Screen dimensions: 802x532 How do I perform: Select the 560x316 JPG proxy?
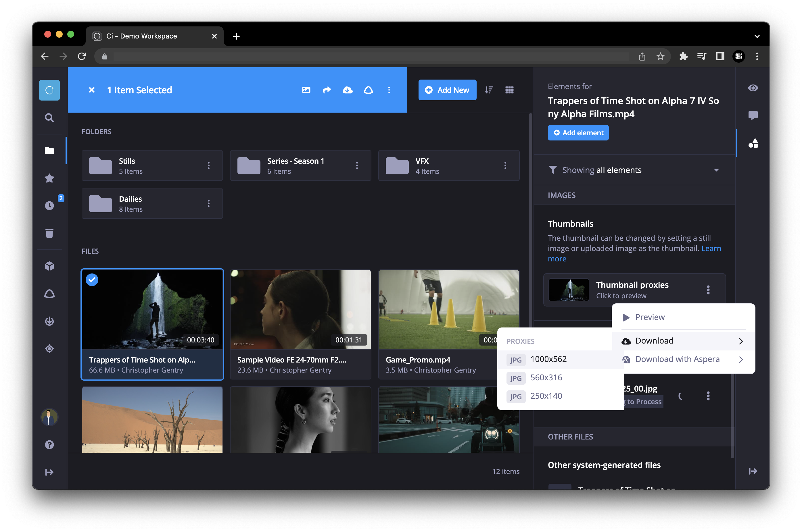coord(560,378)
